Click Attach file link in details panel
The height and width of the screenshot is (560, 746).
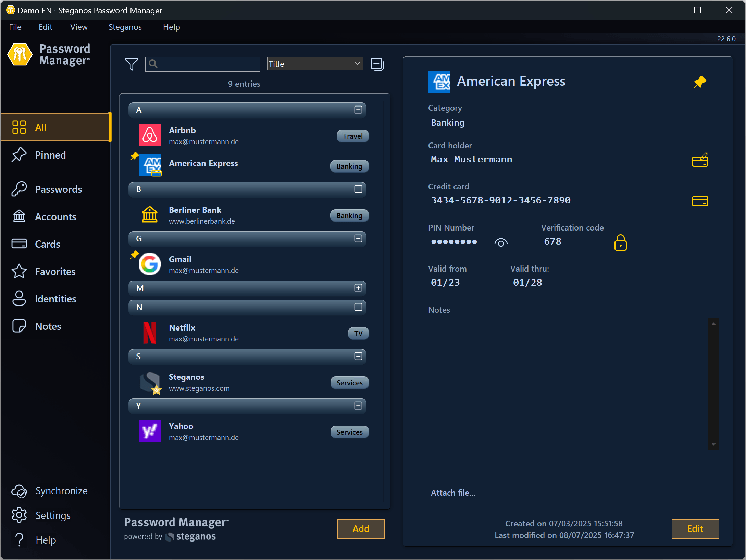pyautogui.click(x=453, y=493)
